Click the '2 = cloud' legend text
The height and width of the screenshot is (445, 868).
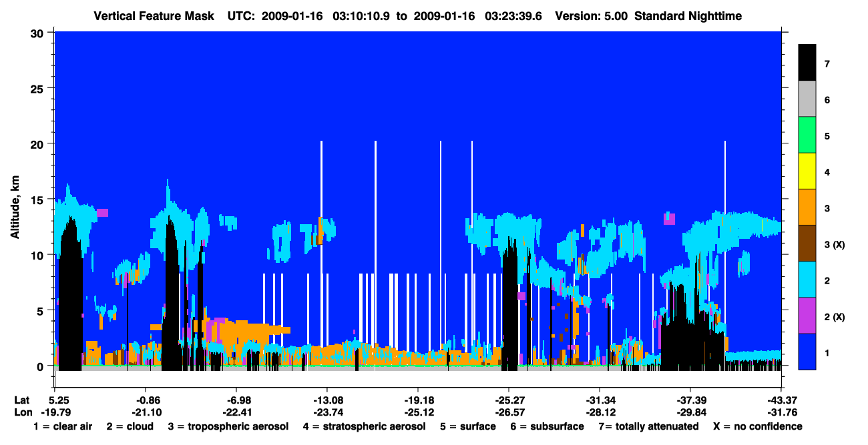pos(130,426)
